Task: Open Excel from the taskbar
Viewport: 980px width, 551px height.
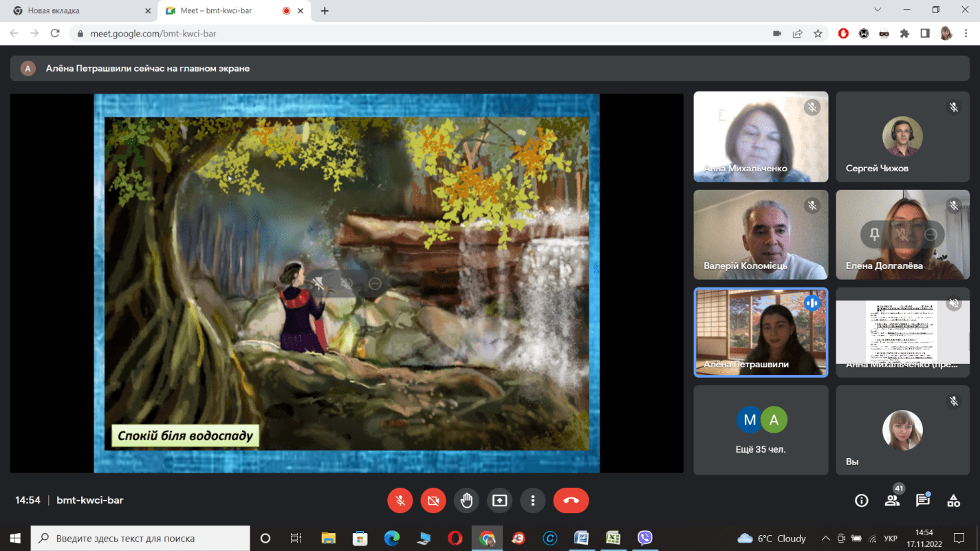Action: coord(613,538)
